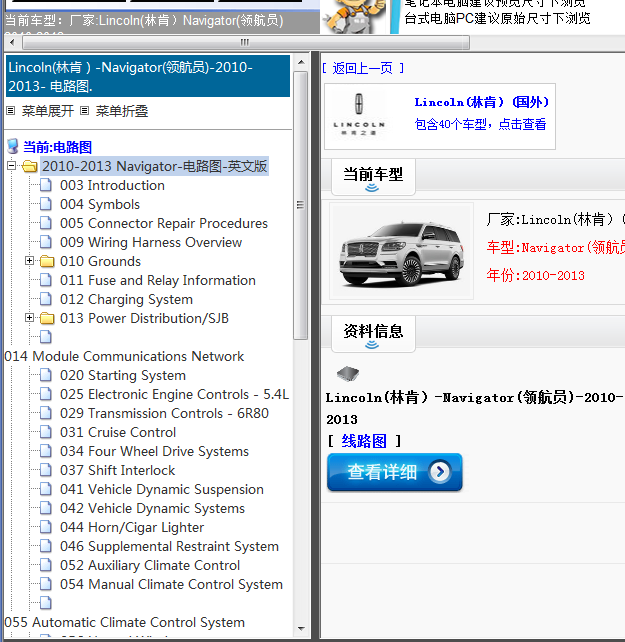625x642 pixels.
Task: Open 054 Manual Climate Control System
Action: click(x=171, y=584)
